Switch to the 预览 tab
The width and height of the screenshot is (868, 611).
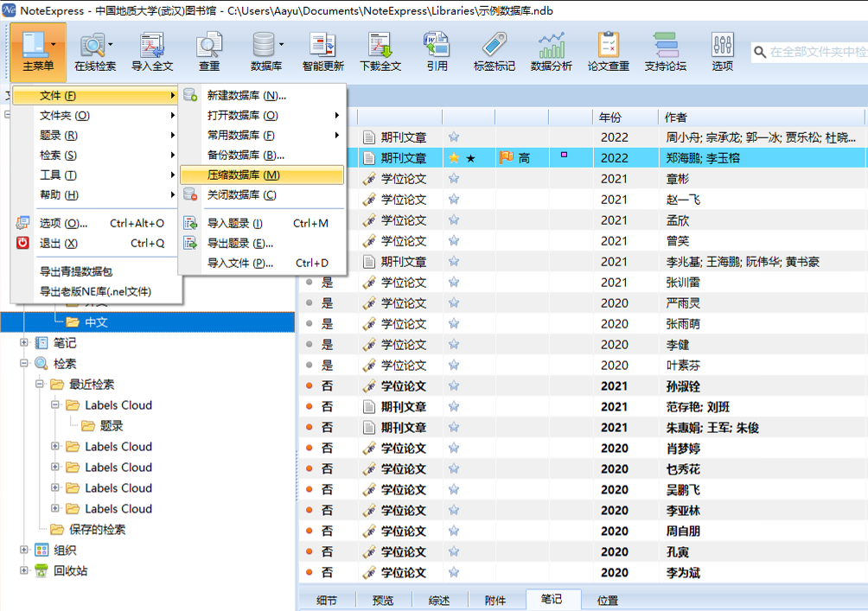(382, 601)
